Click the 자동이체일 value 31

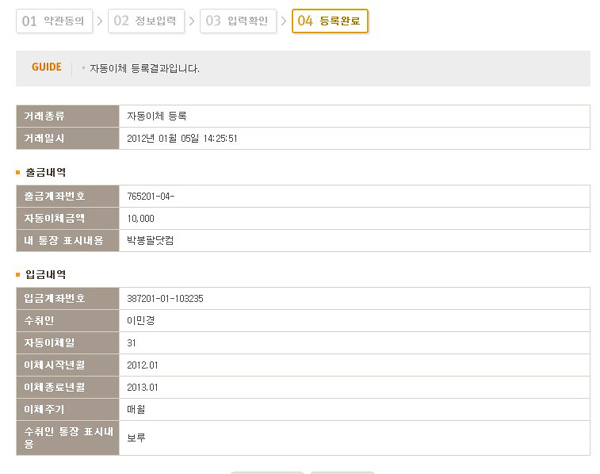point(133,342)
